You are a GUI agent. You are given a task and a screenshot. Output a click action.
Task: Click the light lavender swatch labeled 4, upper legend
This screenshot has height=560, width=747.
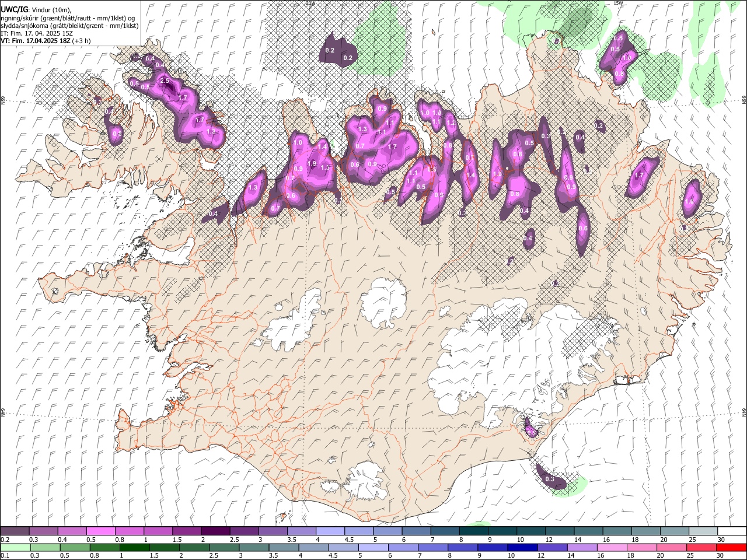330,531
